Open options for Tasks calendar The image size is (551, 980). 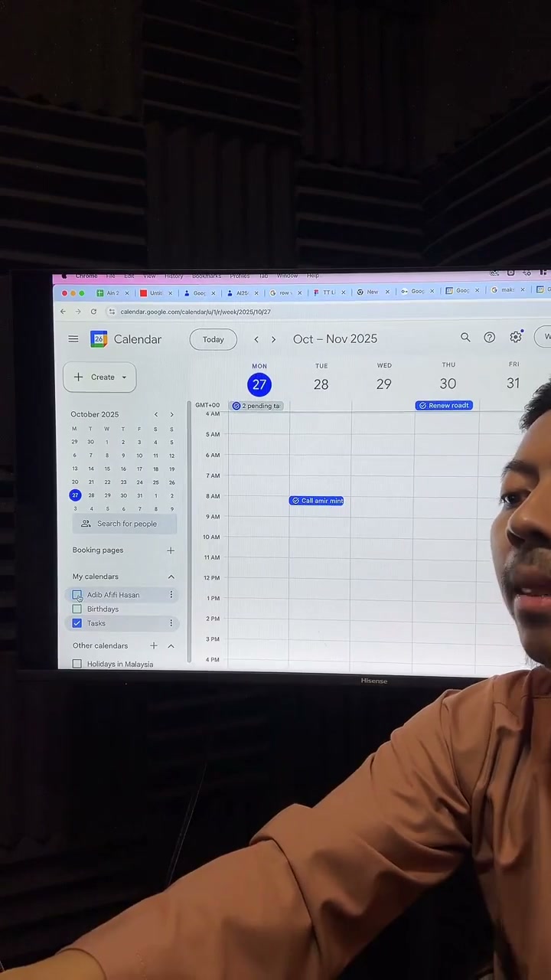point(171,623)
